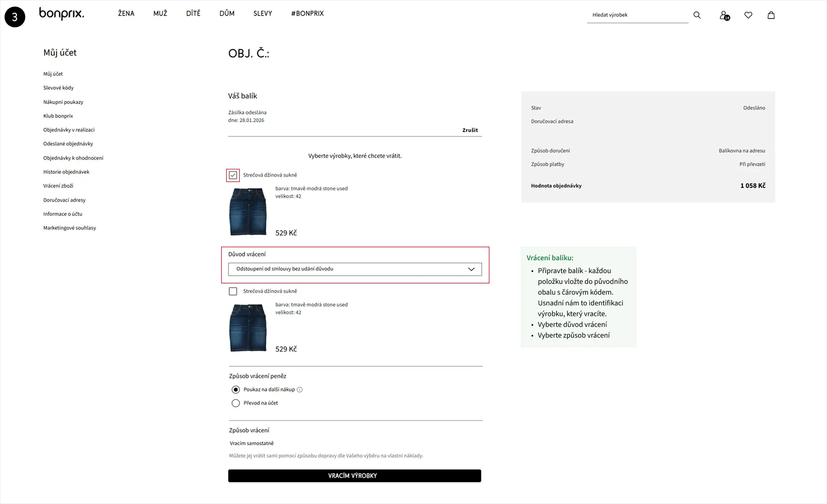Open the DŮM menu

tap(227, 13)
